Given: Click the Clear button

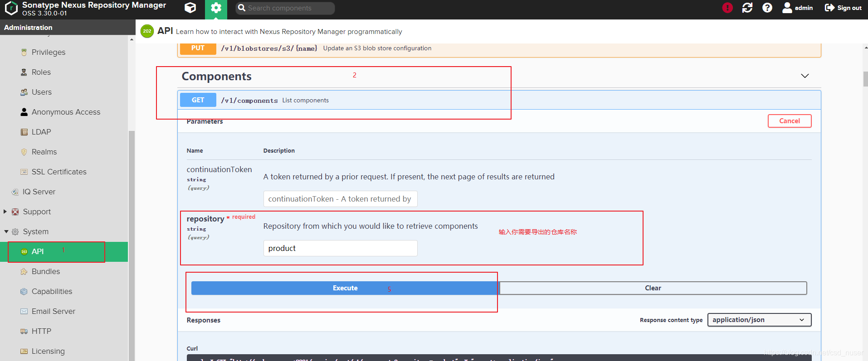Looking at the screenshot, I should click(x=653, y=288).
